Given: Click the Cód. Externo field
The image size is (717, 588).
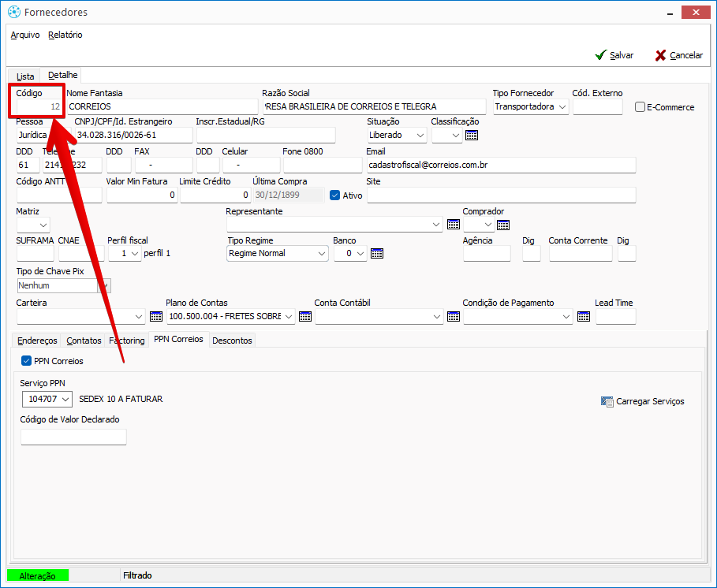Looking at the screenshot, I should [598, 107].
